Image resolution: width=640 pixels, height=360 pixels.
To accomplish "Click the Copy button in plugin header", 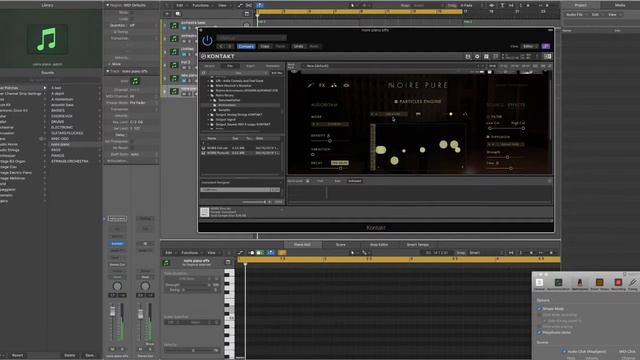I will (x=265, y=47).
